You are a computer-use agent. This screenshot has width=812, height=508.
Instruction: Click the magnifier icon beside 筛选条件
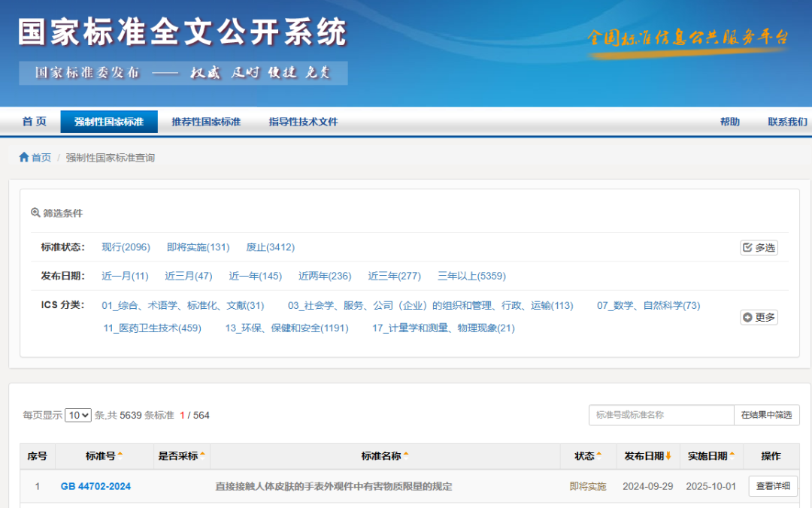click(35, 212)
